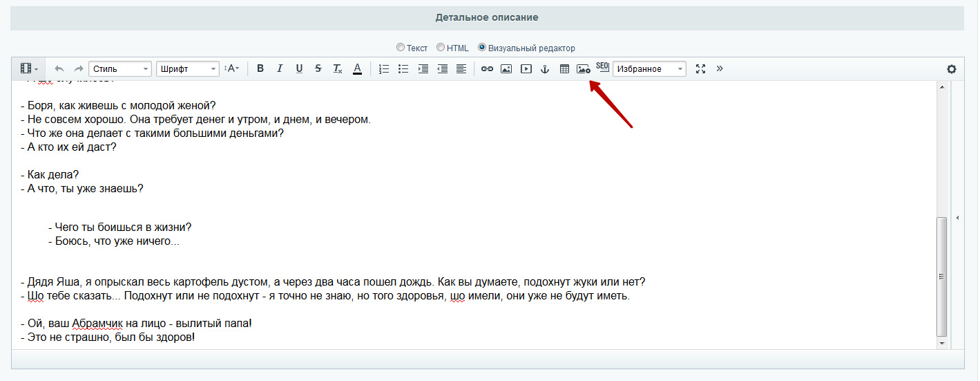Open the Шрифт font dropdown
980x381 pixels.
click(188, 68)
